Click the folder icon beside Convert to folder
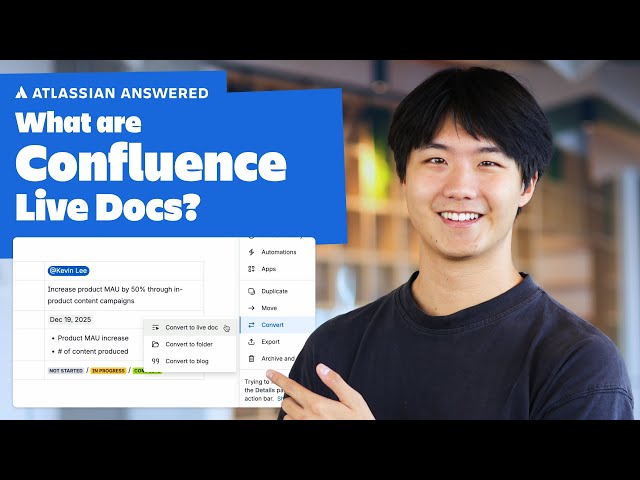640x480 pixels. pos(156,344)
